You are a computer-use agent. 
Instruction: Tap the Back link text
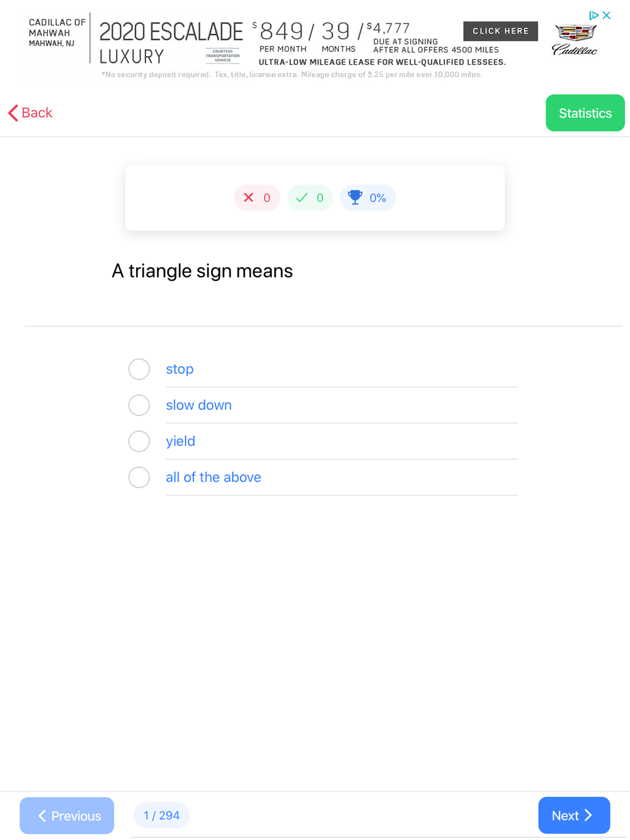37,113
